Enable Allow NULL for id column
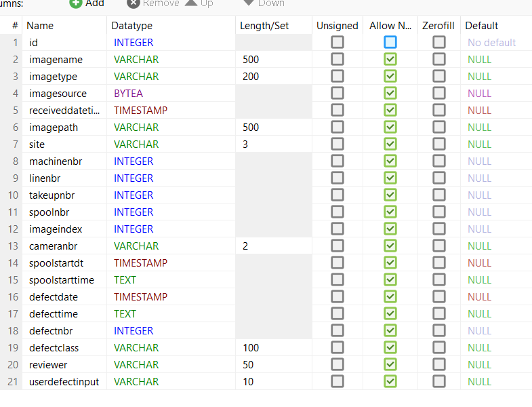The height and width of the screenshot is (407, 532). tap(390, 42)
